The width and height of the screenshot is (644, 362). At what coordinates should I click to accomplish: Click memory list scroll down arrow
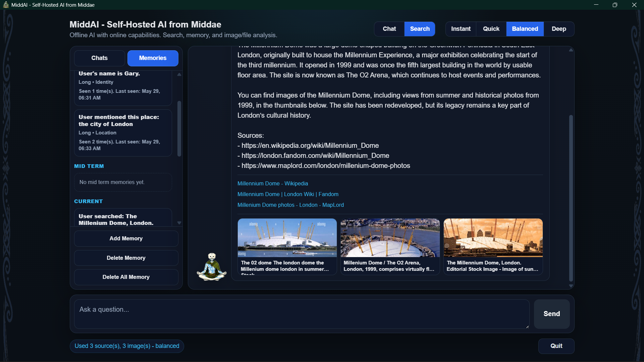click(x=179, y=223)
